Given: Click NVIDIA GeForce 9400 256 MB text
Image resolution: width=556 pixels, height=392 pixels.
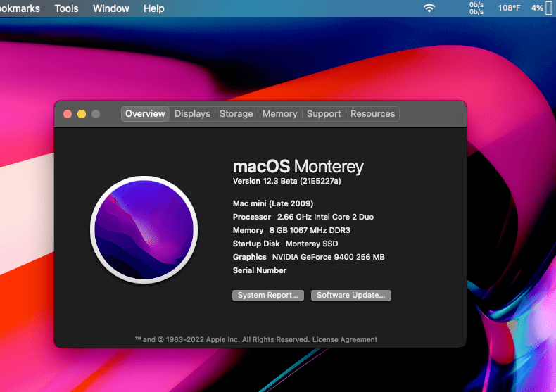Looking at the screenshot, I should [x=329, y=257].
